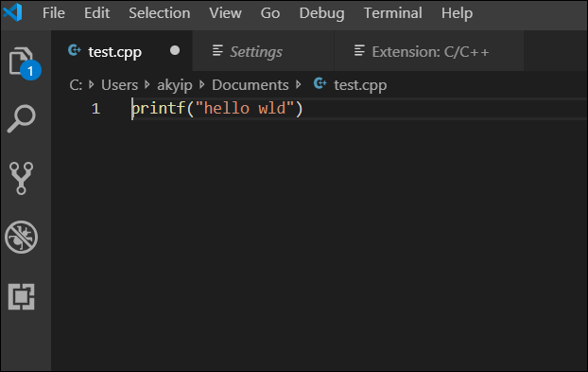
Task: Open the Source Control view
Action: (22, 178)
